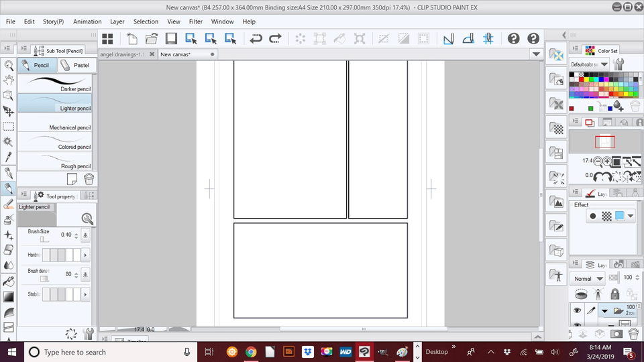This screenshot has height=362, width=644.
Task: Open the Filter menu
Action: [195, 21]
